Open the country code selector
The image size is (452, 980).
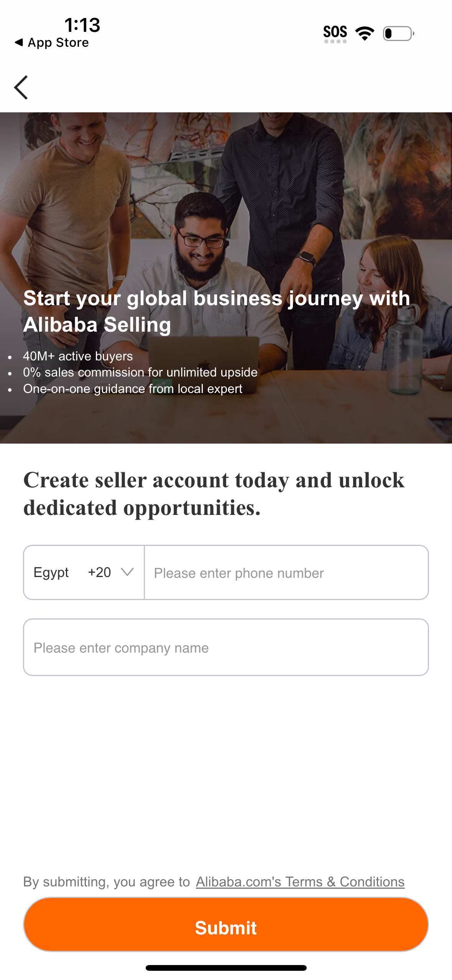coord(84,572)
